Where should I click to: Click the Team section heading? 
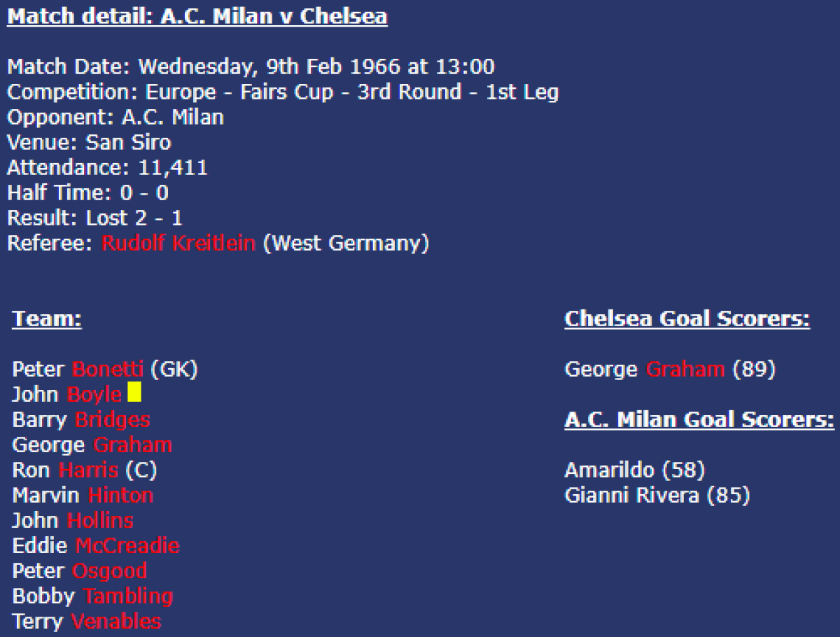(x=47, y=319)
